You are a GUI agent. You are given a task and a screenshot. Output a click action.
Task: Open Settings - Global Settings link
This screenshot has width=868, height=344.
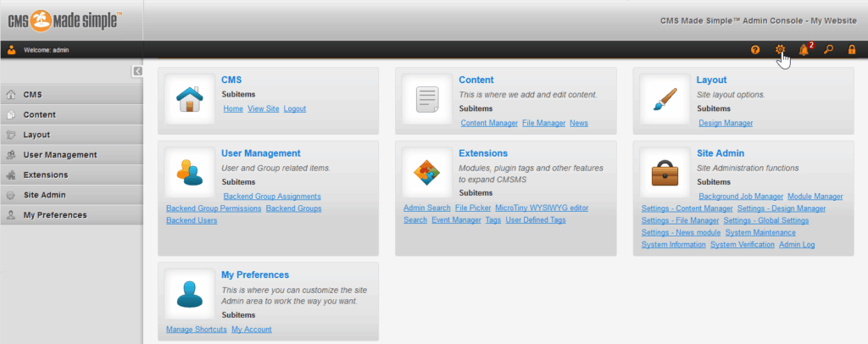[x=766, y=220]
